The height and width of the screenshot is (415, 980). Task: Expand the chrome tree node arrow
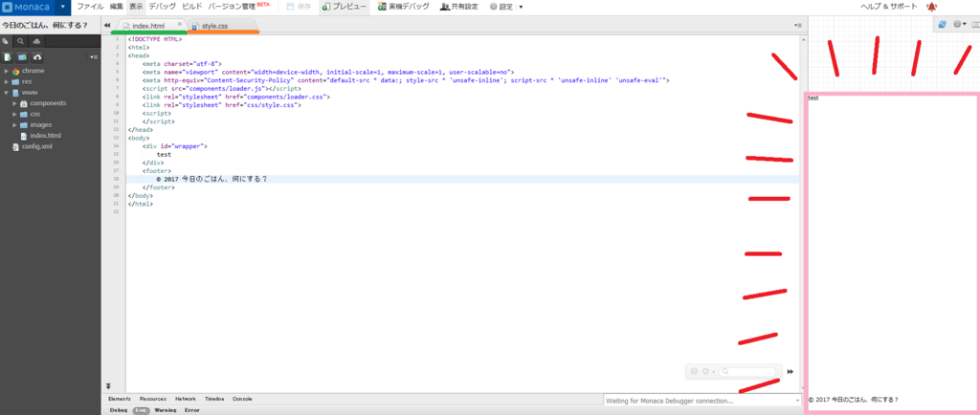(7, 71)
